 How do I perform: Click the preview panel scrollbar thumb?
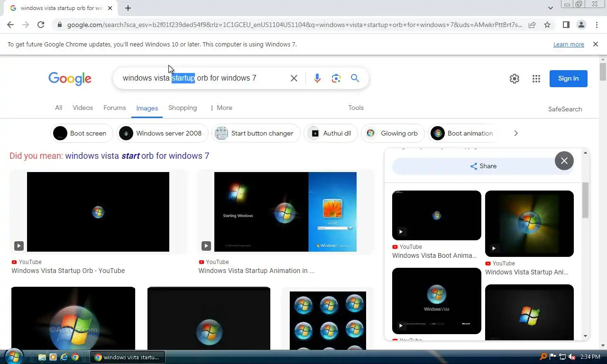pos(585,200)
